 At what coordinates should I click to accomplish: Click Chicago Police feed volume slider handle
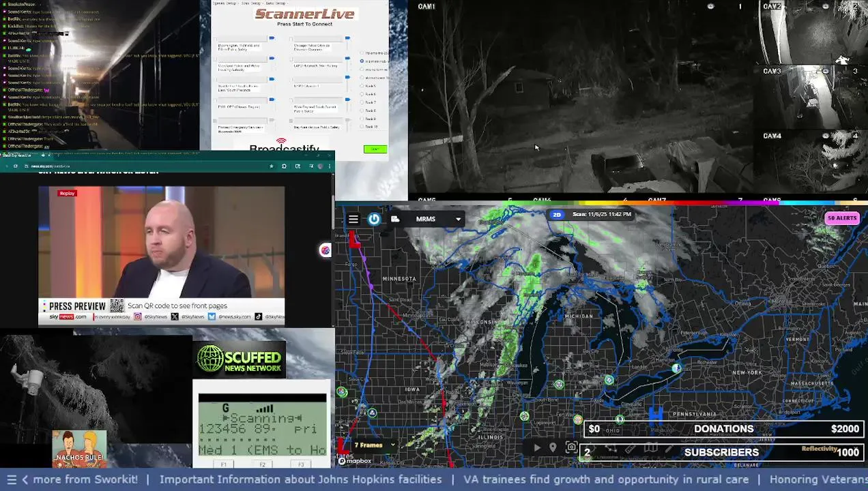click(x=347, y=38)
